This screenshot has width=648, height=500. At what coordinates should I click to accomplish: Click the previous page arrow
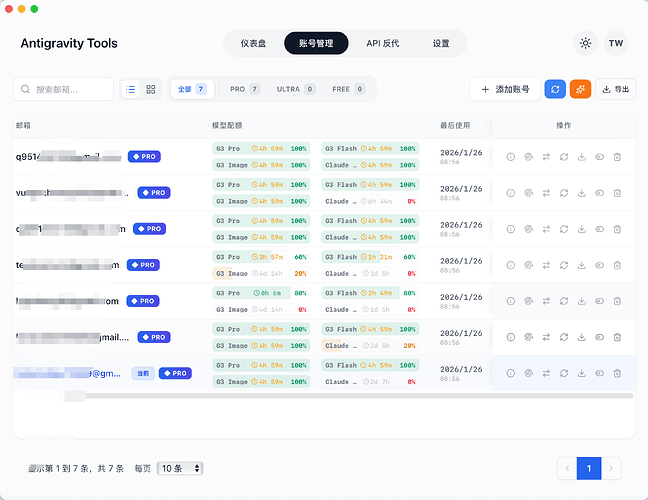click(x=567, y=468)
